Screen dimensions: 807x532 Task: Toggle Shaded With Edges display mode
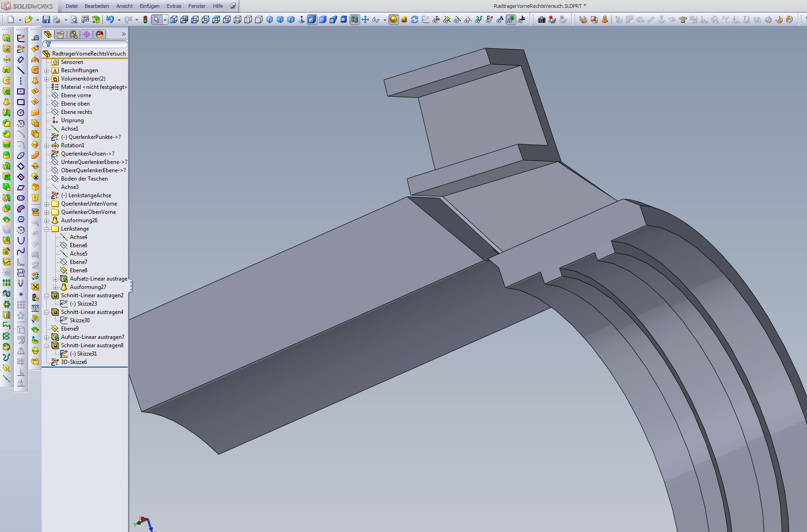[312, 19]
